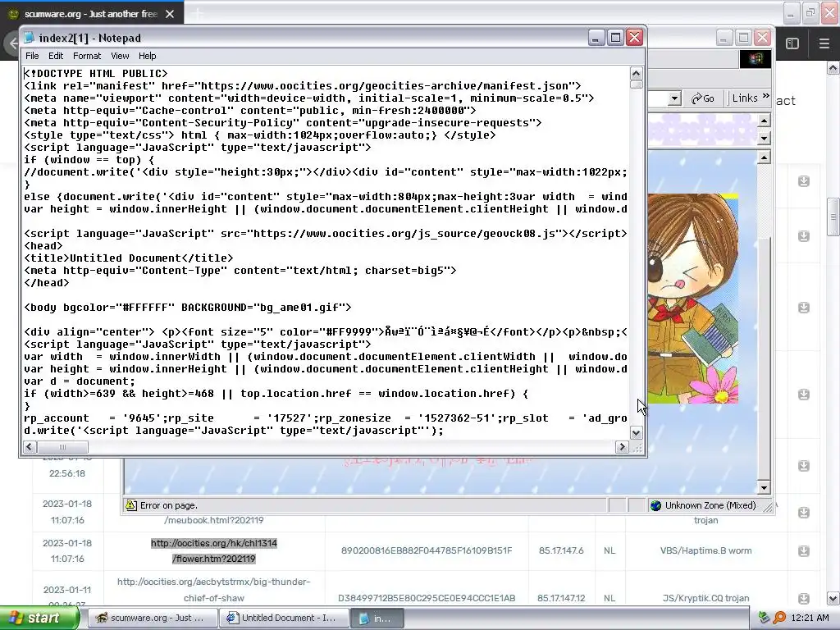Click the date 2023-01-18 11:07:16 in flower.htm row
This screenshot has height=630, width=840.
(67, 550)
